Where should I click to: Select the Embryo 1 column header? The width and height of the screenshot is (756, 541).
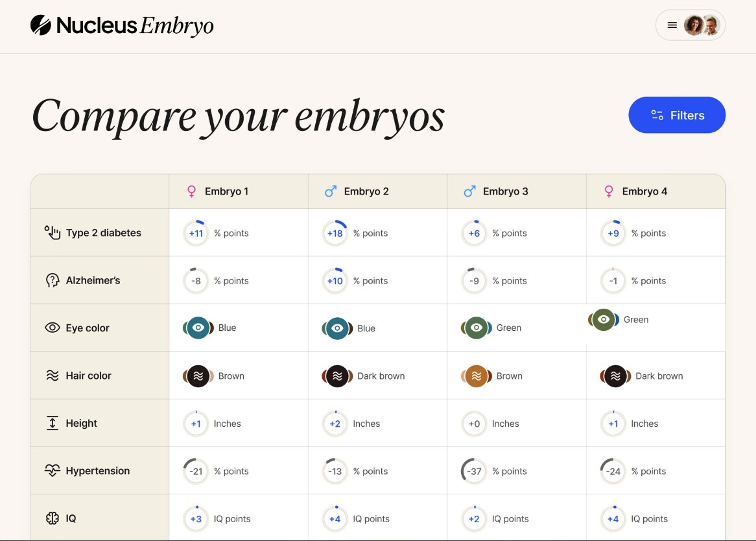coord(238,191)
